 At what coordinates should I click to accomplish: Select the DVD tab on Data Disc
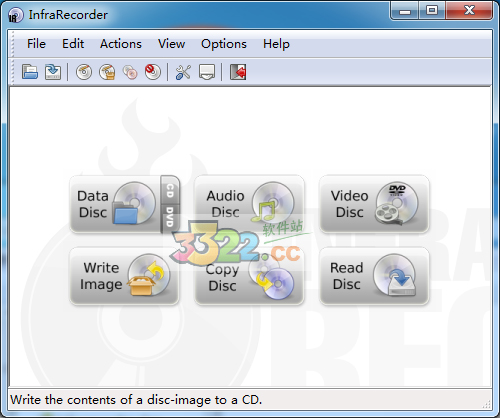(x=170, y=218)
